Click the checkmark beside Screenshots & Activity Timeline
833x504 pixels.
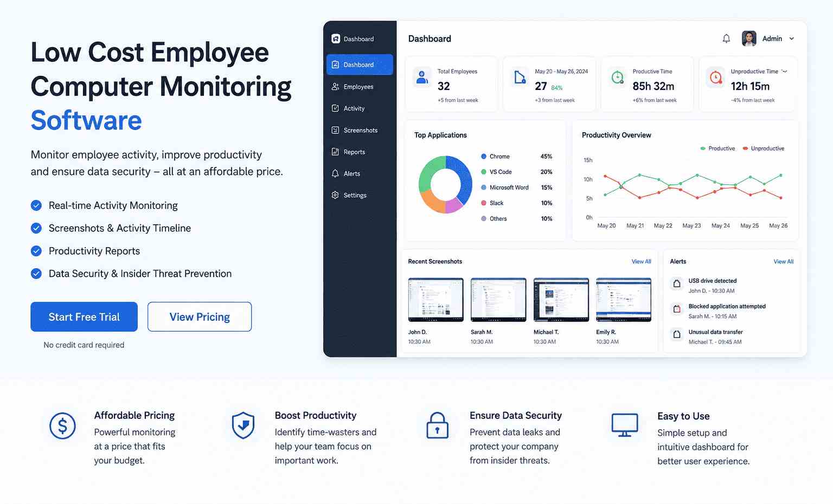click(36, 228)
